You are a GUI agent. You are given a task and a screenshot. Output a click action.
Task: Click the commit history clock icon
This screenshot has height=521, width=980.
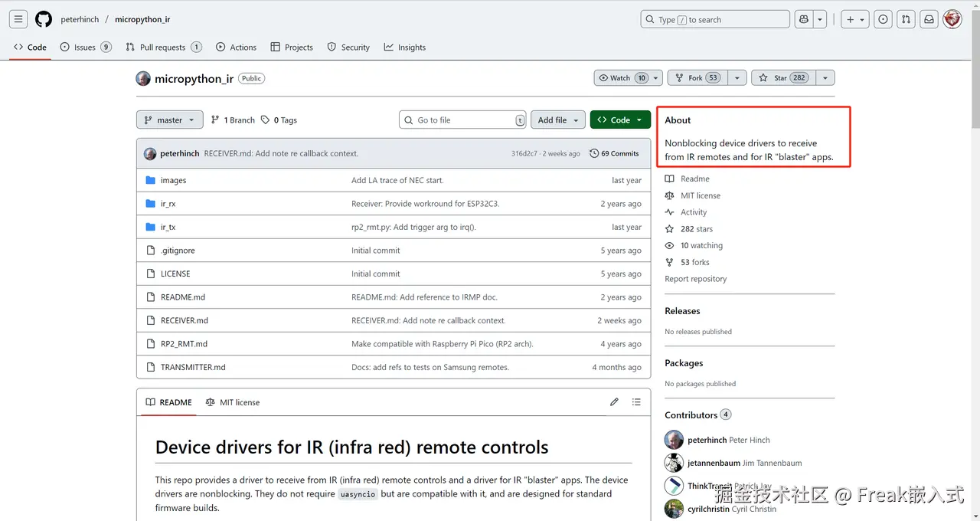tap(594, 153)
